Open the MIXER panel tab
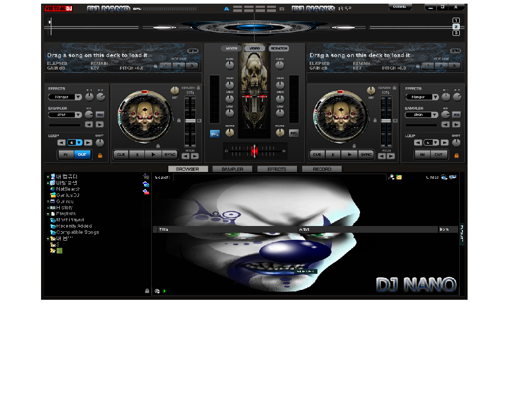Image resolution: width=532 pixels, height=399 pixels. [231, 48]
